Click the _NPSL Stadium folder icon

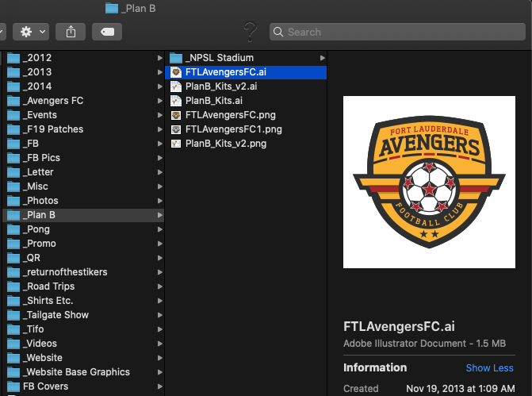pyautogui.click(x=176, y=58)
